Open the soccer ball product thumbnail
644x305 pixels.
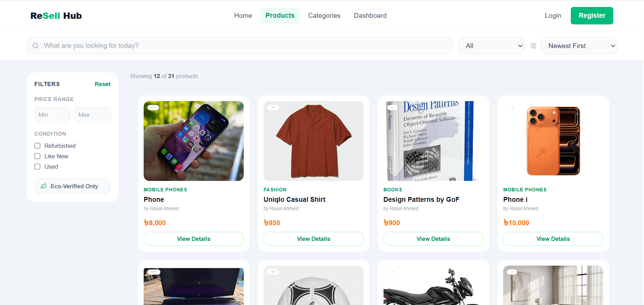(313, 286)
